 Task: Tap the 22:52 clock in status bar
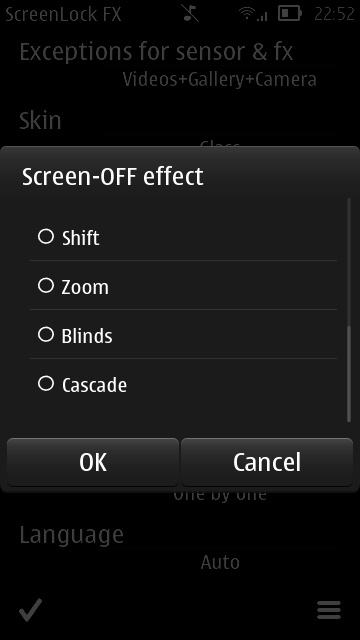coord(334,14)
